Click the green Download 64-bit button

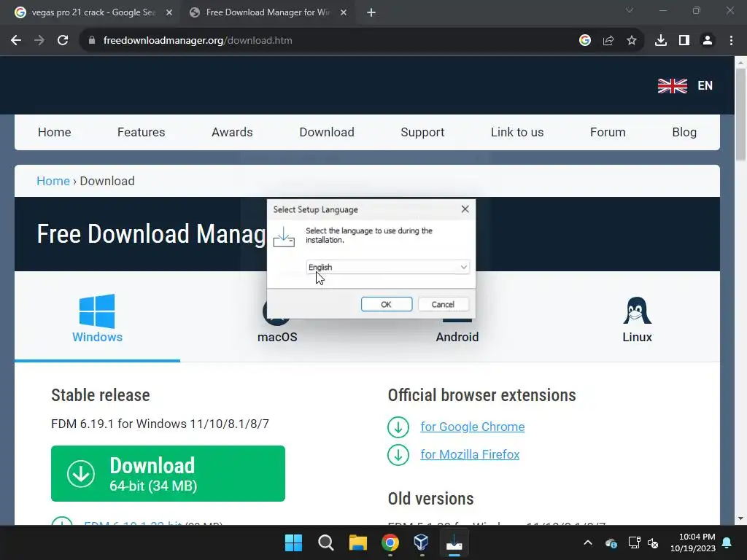pyautogui.click(x=169, y=473)
